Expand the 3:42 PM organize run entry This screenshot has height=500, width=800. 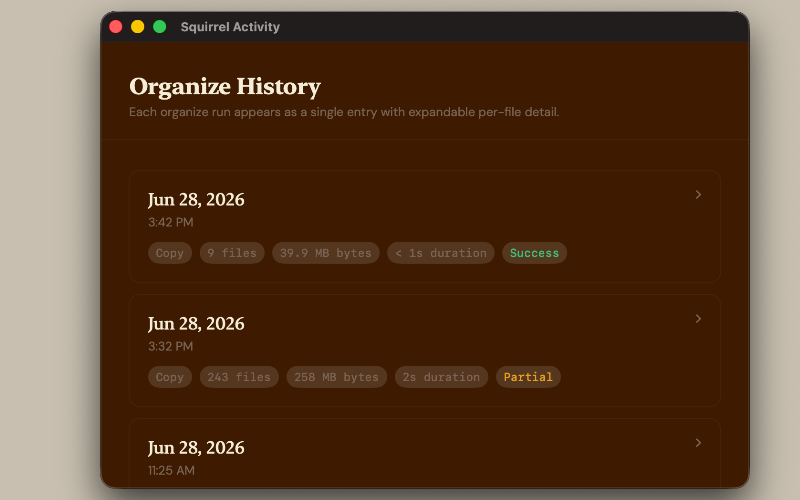pos(698,194)
